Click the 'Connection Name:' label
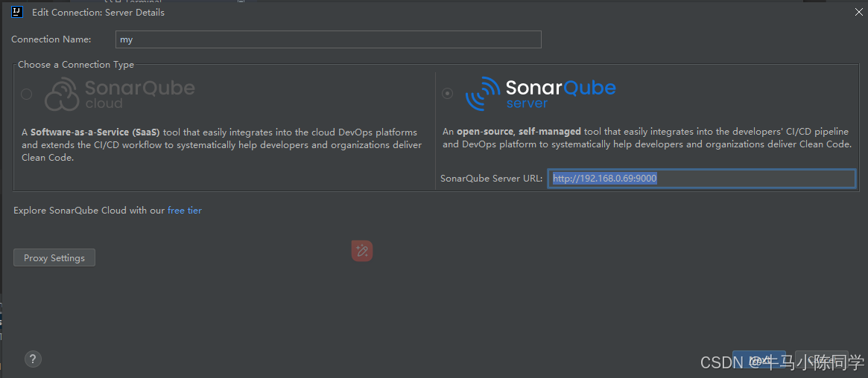Screen dimensions: 868x378 pyautogui.click(x=51, y=39)
